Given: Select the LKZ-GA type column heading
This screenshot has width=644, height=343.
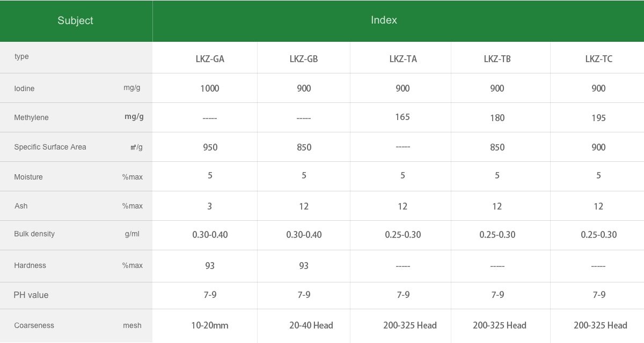Looking at the screenshot, I should (x=210, y=59).
